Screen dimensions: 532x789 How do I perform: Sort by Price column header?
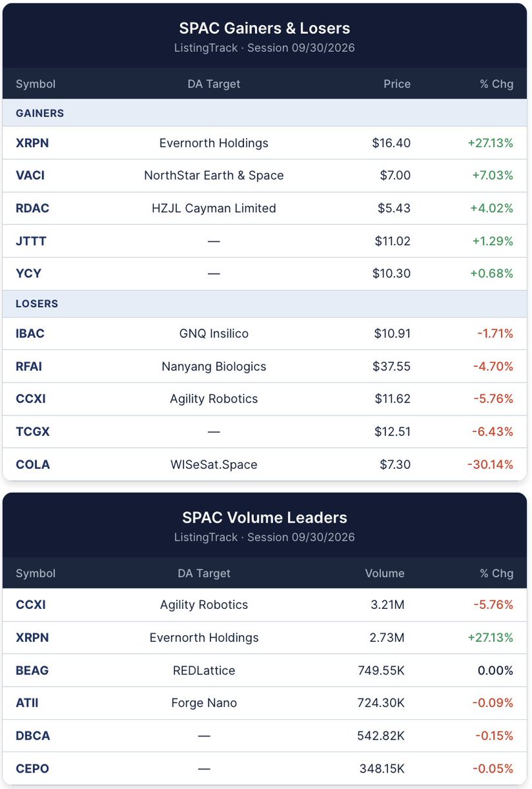[x=397, y=84]
